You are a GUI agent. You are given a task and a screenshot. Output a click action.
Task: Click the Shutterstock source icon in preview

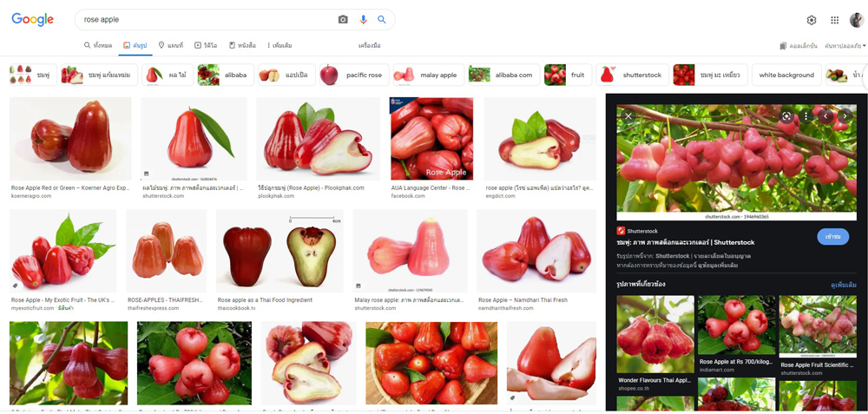(621, 231)
